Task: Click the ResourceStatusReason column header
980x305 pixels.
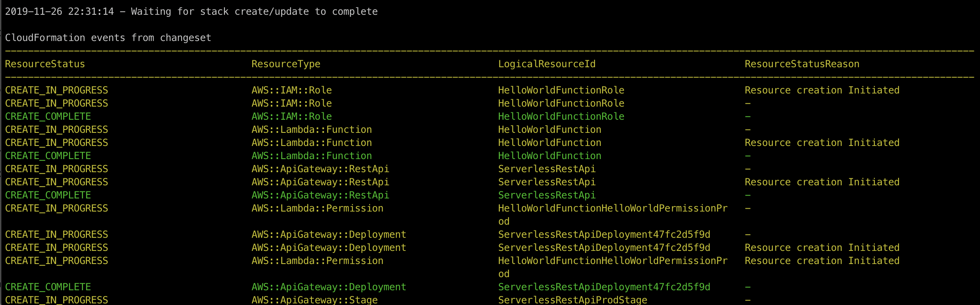Action: tap(802, 64)
